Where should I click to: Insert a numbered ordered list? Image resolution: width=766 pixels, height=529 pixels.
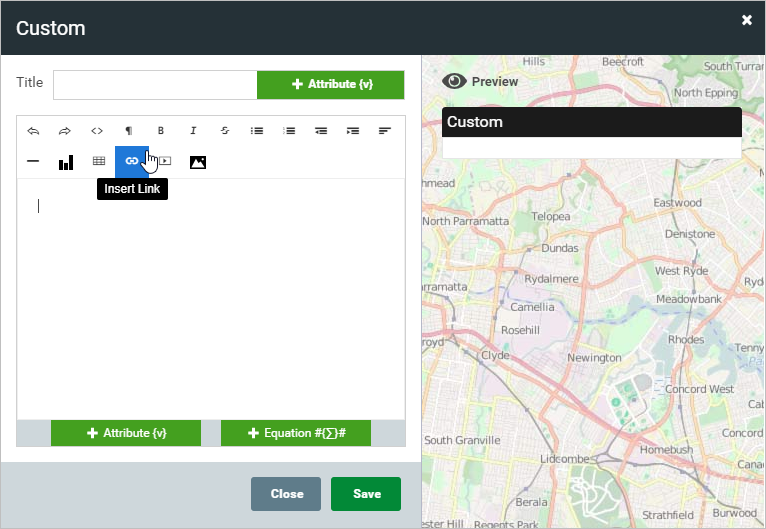[289, 131]
